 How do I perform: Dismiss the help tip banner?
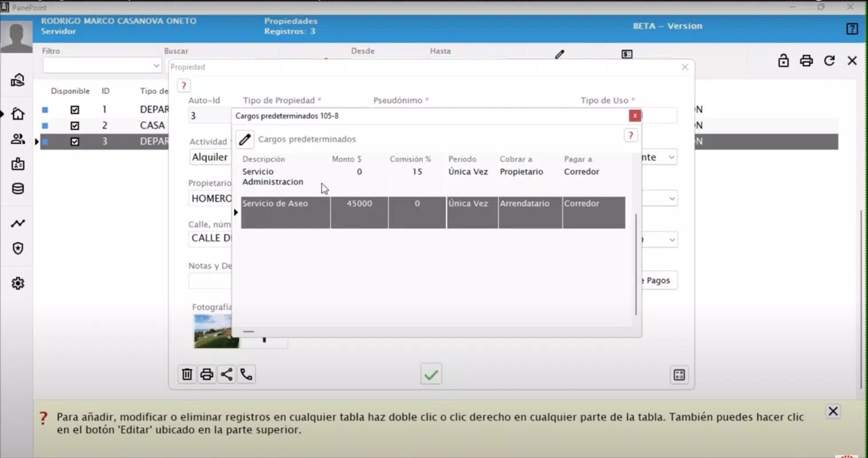(833, 411)
